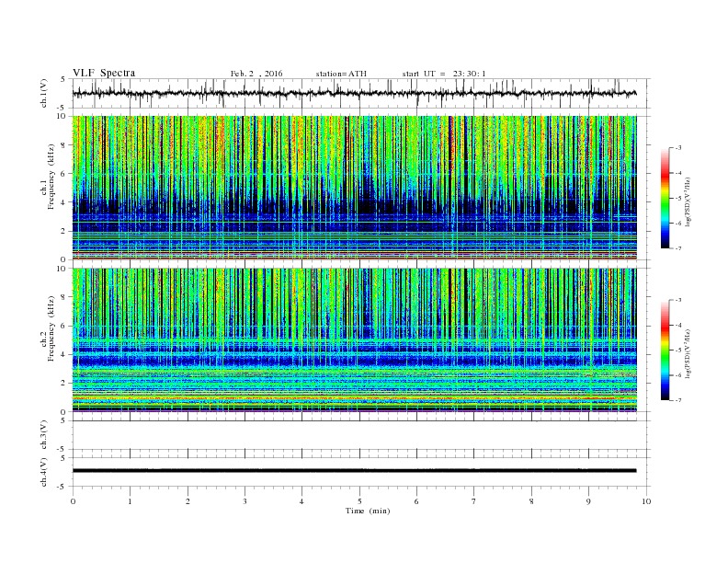Click the 'station=ATH' header label
The width and height of the screenshot is (728, 563).
point(341,74)
